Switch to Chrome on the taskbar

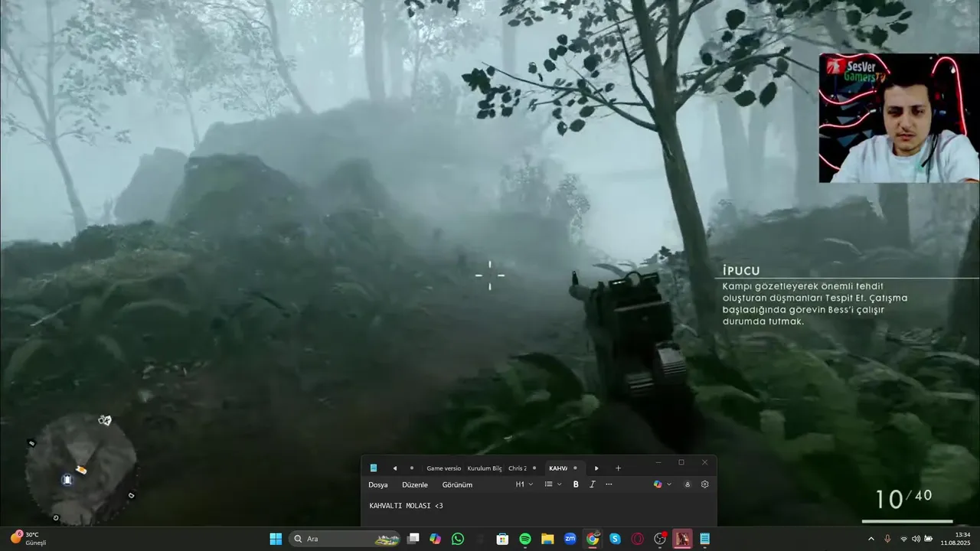593,539
